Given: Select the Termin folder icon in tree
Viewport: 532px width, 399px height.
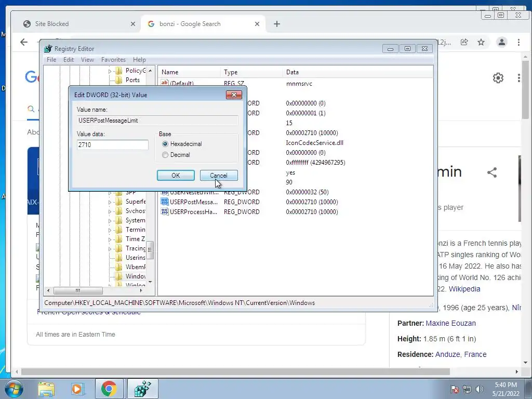Looking at the screenshot, I should [119, 230].
